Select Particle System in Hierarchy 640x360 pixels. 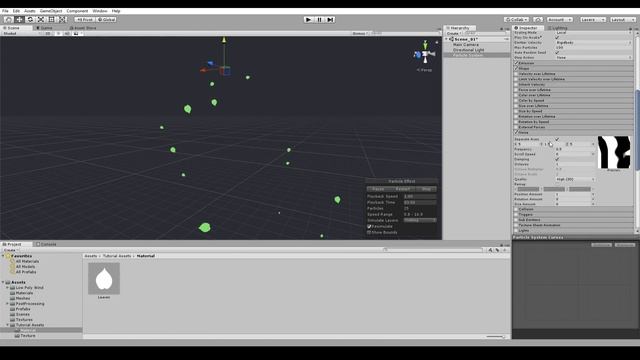[x=467, y=55]
